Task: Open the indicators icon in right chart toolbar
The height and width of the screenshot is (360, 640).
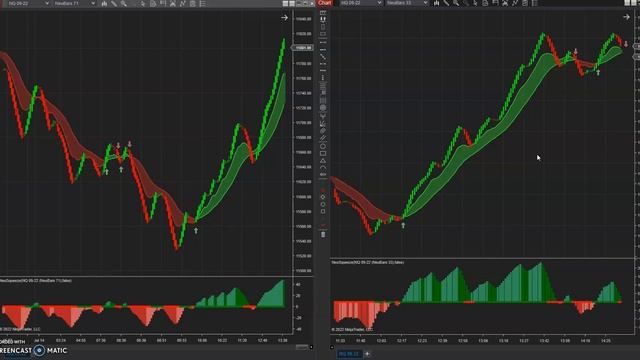Action: (505, 4)
